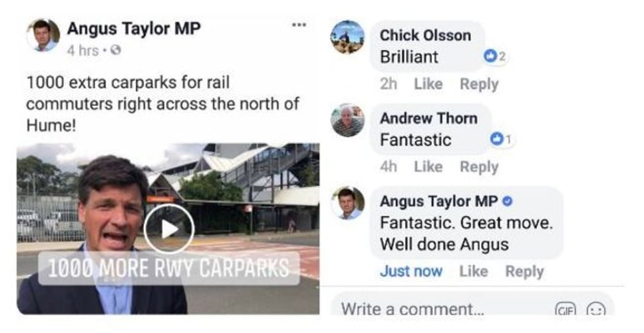Screen dimensions: 644x333
Task: Open the GIF picker in comment box
Action: point(565,310)
